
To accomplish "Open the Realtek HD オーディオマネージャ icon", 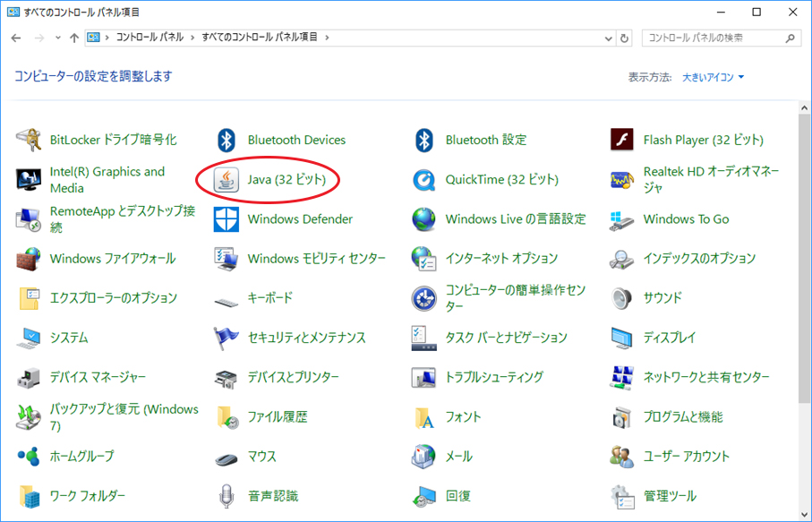I will pos(622,180).
